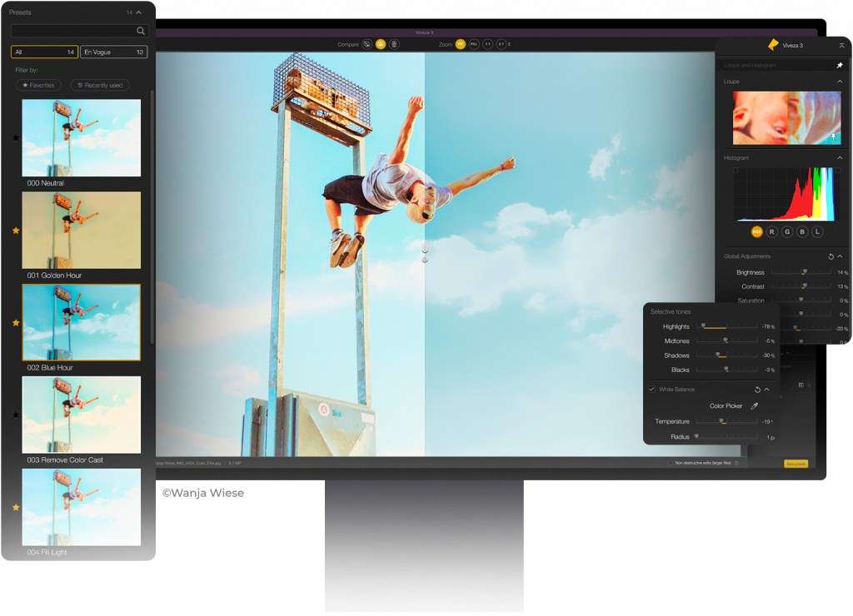Select the 002 Blue Hour preset thumbnail

pos(81,323)
